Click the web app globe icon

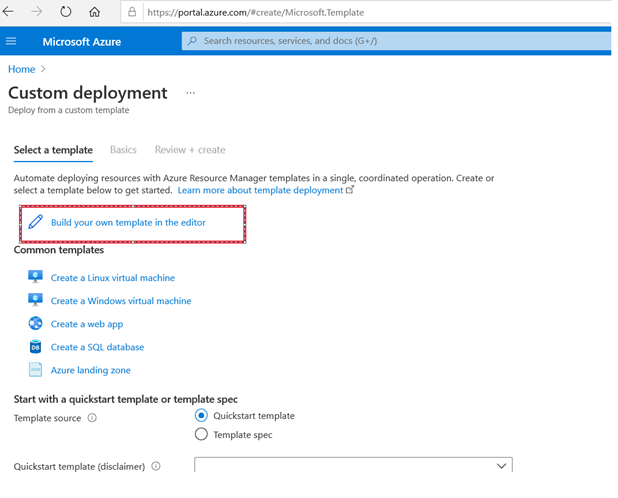point(36,323)
